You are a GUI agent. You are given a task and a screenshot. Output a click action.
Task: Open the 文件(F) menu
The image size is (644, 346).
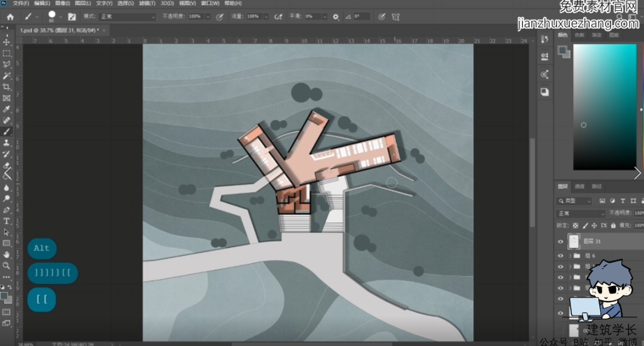21,4
